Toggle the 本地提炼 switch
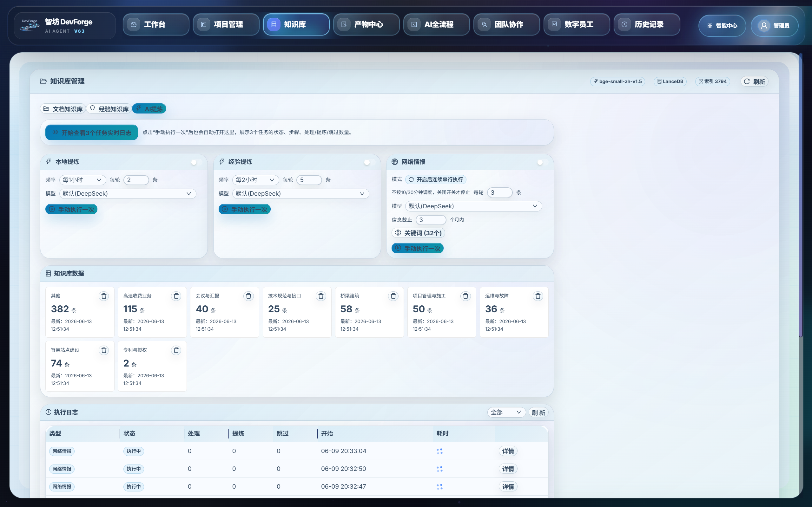Image resolution: width=812 pixels, height=507 pixels. tap(197, 162)
